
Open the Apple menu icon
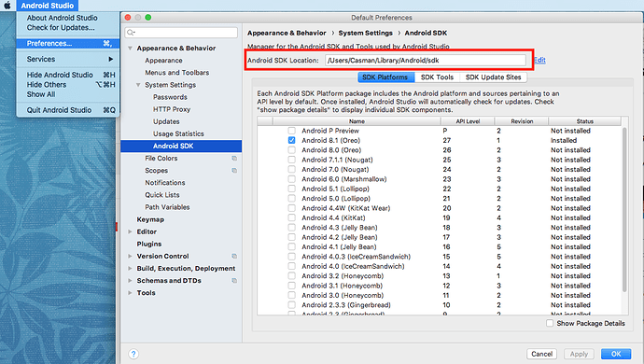7,6
